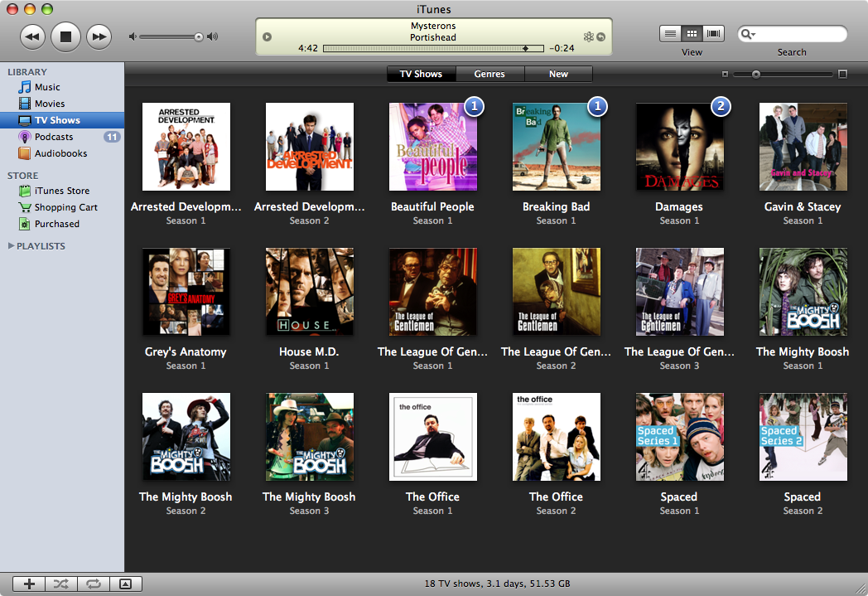Screen dimensions: 868x596
Task: Open the search magnifier dropdown
Action: click(748, 34)
